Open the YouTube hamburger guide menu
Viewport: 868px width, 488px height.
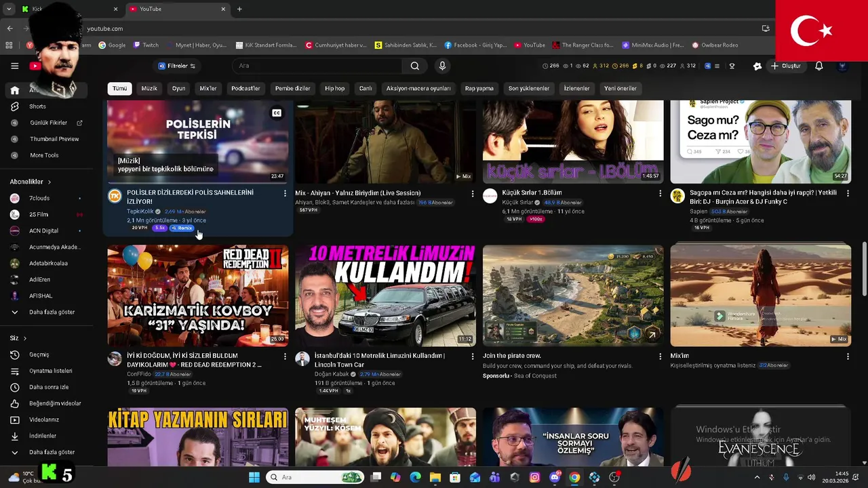point(14,66)
